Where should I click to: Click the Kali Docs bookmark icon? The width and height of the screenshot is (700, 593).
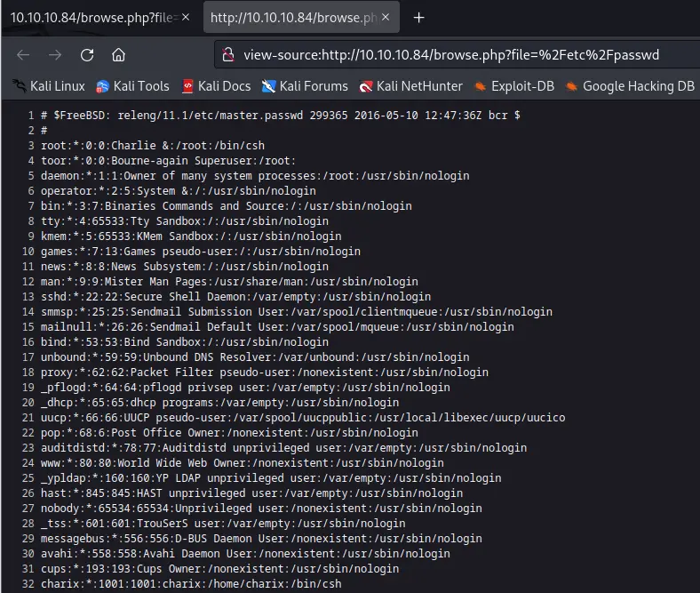tap(187, 86)
